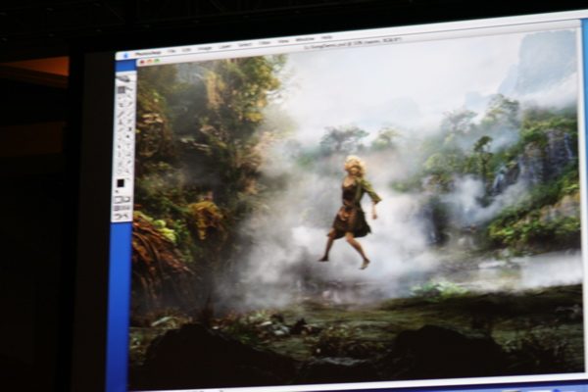Choose the Lasso tool in toolbox
Viewport: 588px width, 392px height.
[x=121, y=98]
